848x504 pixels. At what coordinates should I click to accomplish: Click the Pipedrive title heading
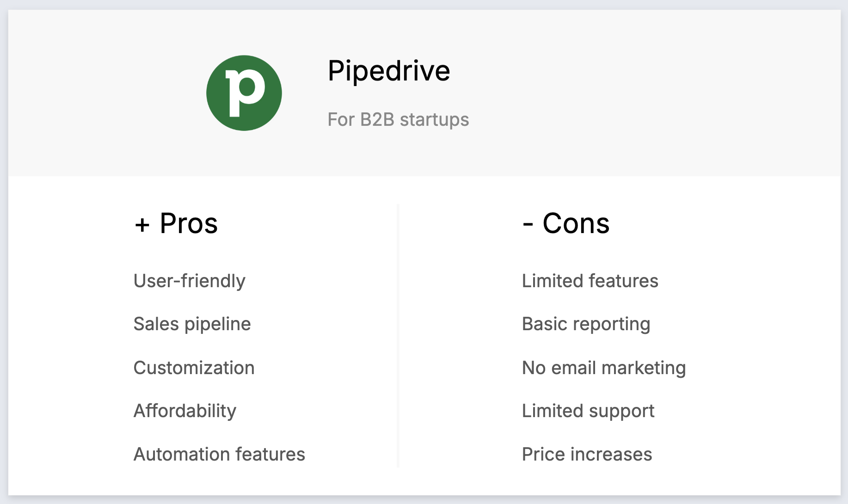coord(388,71)
